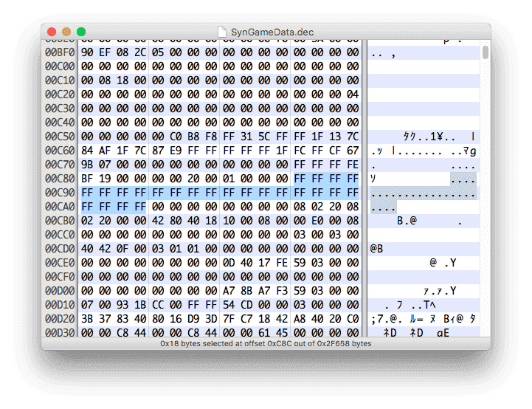Click byte 0D in row 00CE0
This screenshot has height=409, width=532.
point(229,263)
